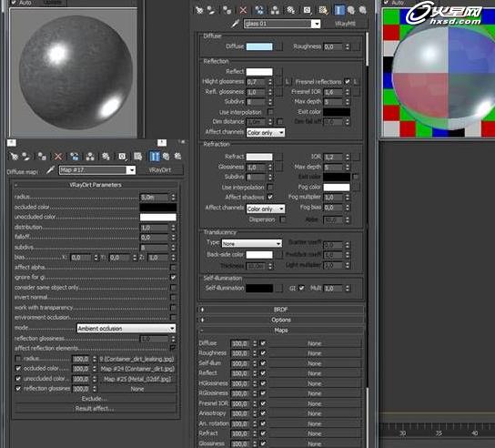
Task: Open Container_dirt_leaking.jpg radius map button
Action: click(137, 359)
